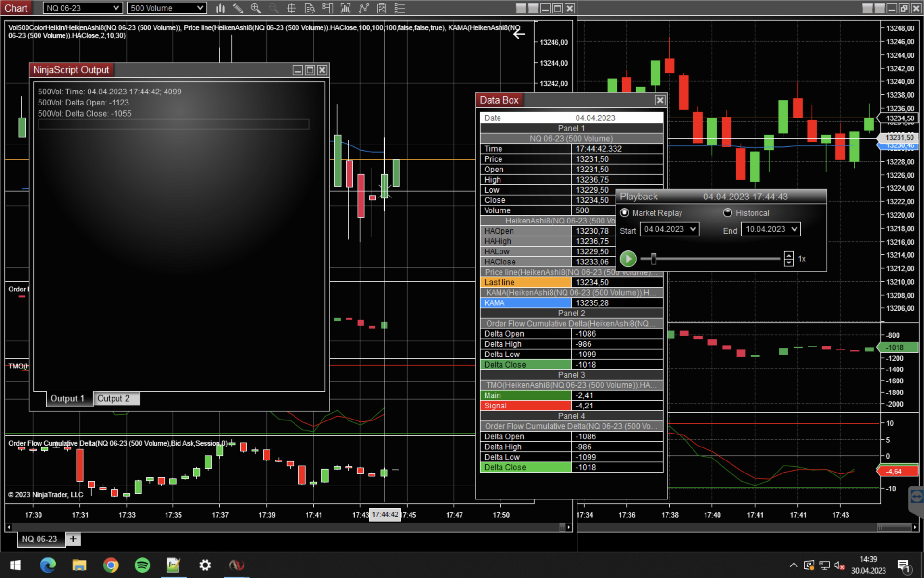Toggle the crosshair cursor icon
Image resolution: width=924 pixels, height=578 pixels.
(x=291, y=8)
